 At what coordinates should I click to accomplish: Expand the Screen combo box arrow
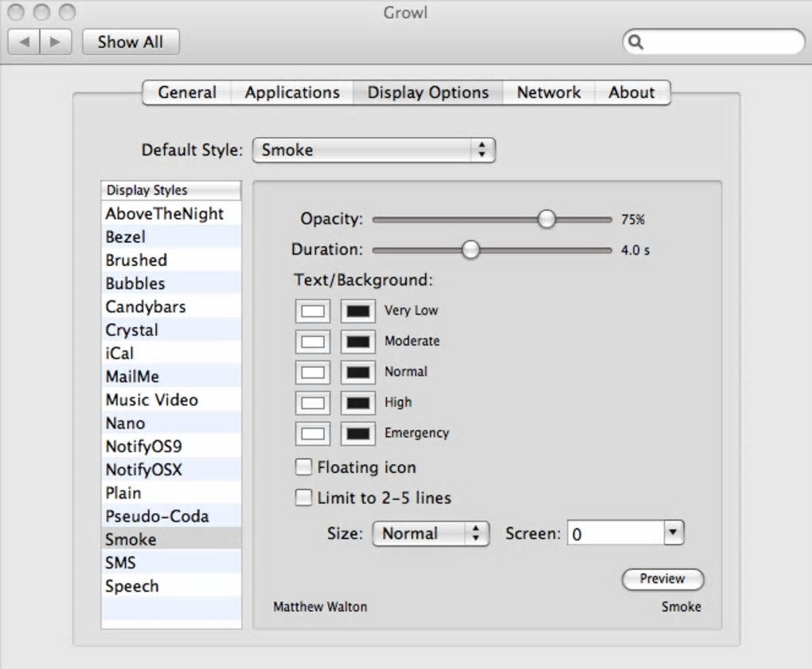click(x=673, y=533)
